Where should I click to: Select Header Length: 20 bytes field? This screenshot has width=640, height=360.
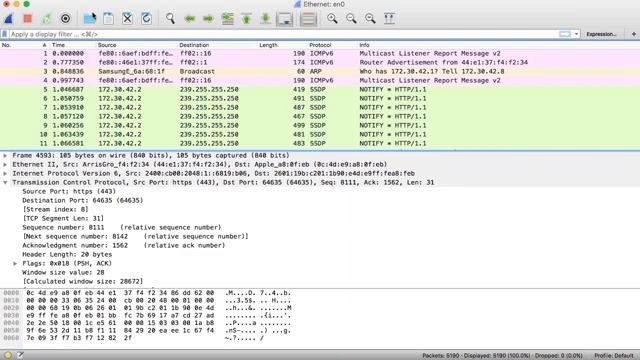(x=67, y=254)
